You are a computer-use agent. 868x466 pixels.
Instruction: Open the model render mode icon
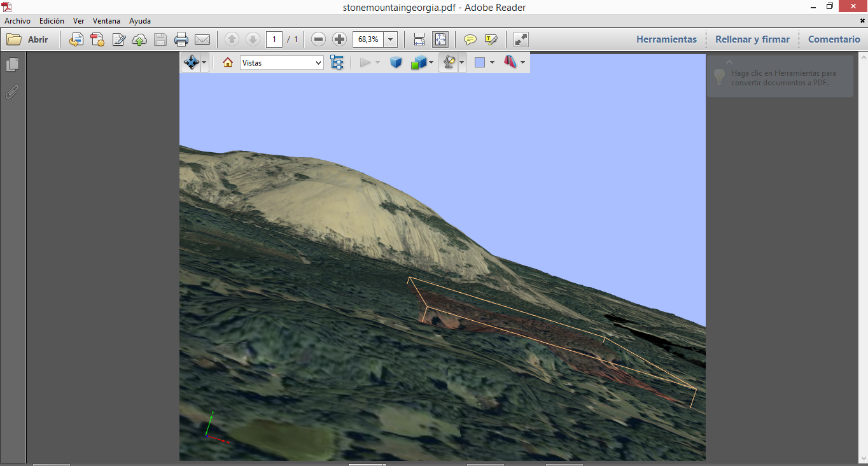pos(418,62)
